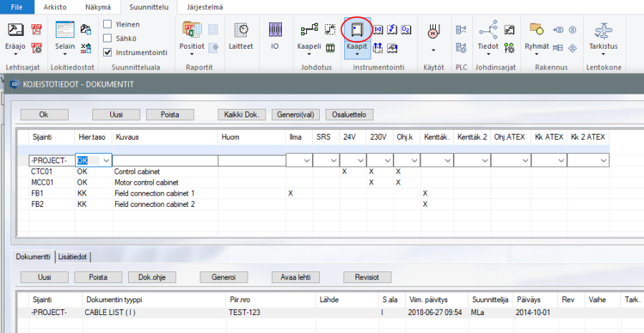Open the Tarkistus airplane icon
Screen dimensions: 644x333
pyautogui.click(x=602, y=30)
